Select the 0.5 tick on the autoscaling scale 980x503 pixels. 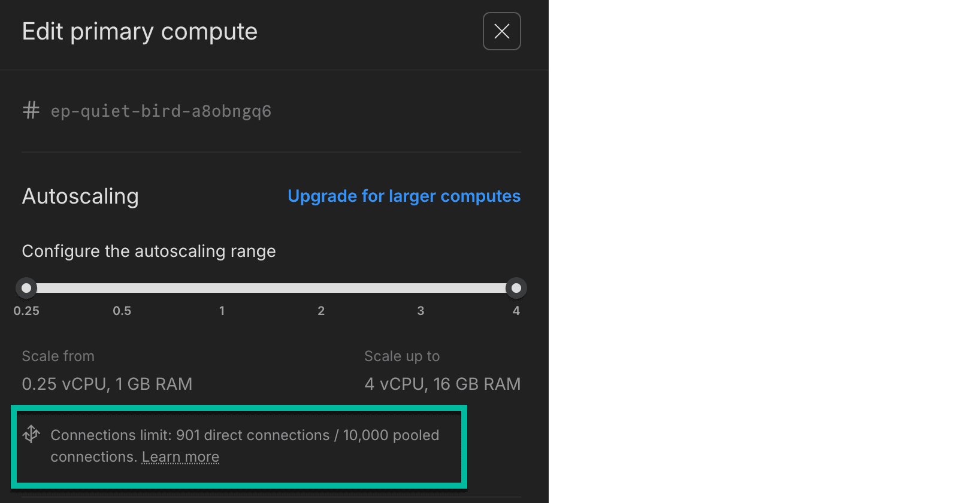pos(122,311)
